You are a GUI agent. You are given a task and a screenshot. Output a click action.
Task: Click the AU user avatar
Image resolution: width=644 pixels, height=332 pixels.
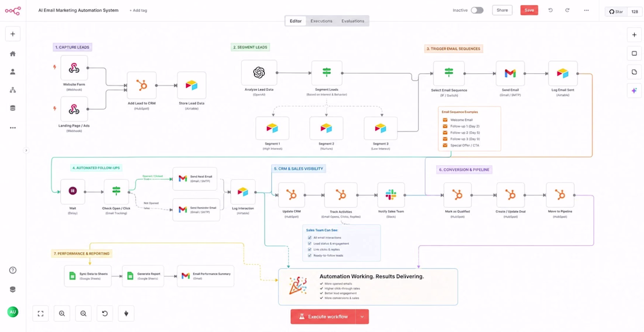(13, 312)
